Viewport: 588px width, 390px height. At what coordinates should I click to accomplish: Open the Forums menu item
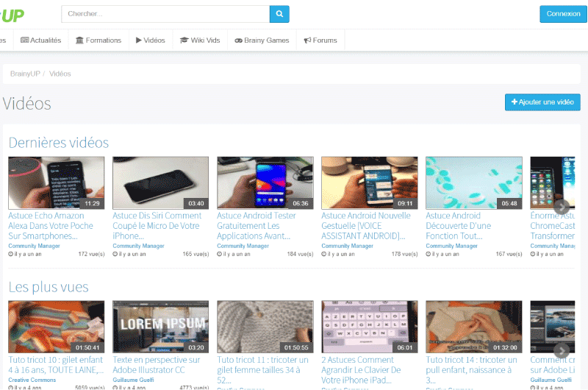[x=320, y=40]
